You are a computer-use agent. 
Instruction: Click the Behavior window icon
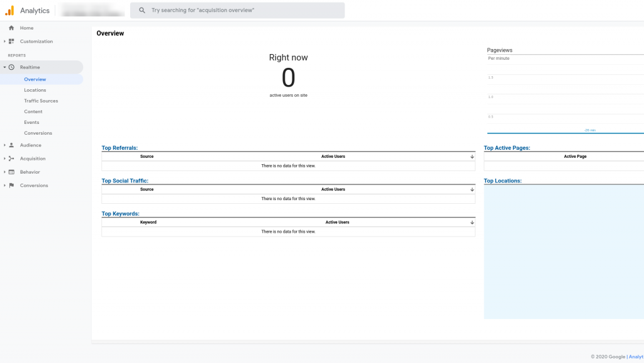[x=11, y=172]
